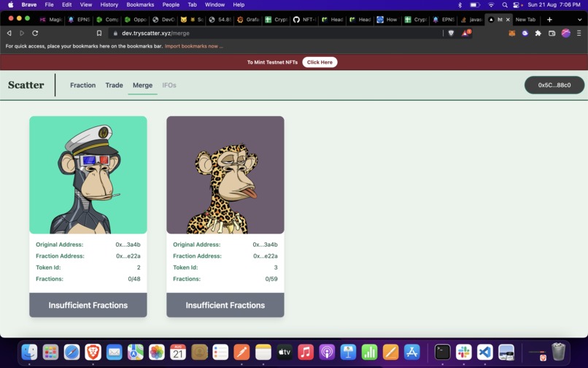Open Slack from the dock

pyautogui.click(x=464, y=352)
